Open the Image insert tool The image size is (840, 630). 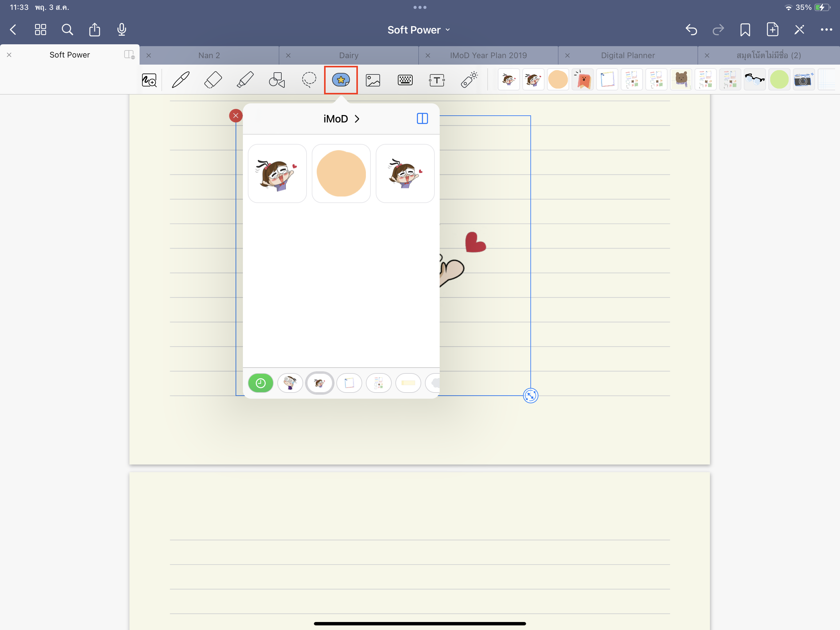tap(373, 80)
